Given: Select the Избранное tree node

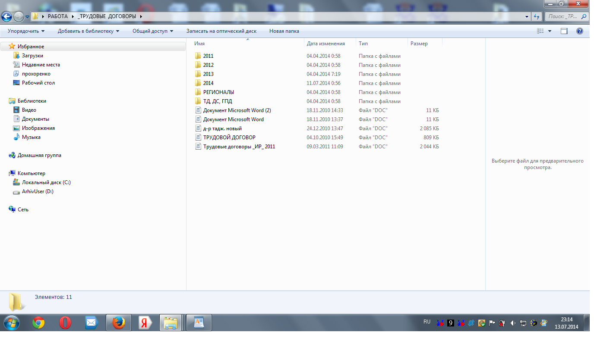Looking at the screenshot, I should point(31,47).
